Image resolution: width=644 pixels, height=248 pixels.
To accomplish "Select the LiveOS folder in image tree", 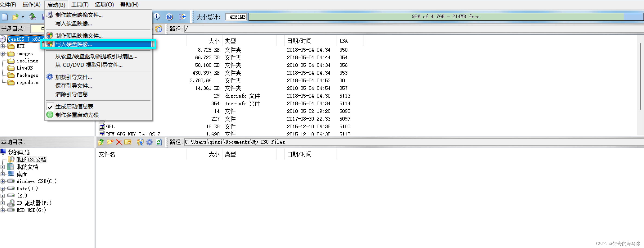I will pyautogui.click(x=25, y=68).
